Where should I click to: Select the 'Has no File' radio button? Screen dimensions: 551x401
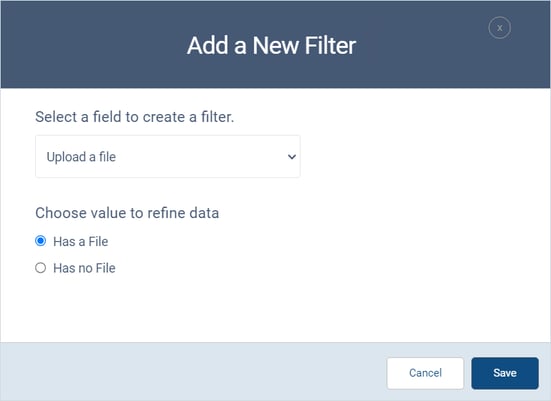click(40, 268)
